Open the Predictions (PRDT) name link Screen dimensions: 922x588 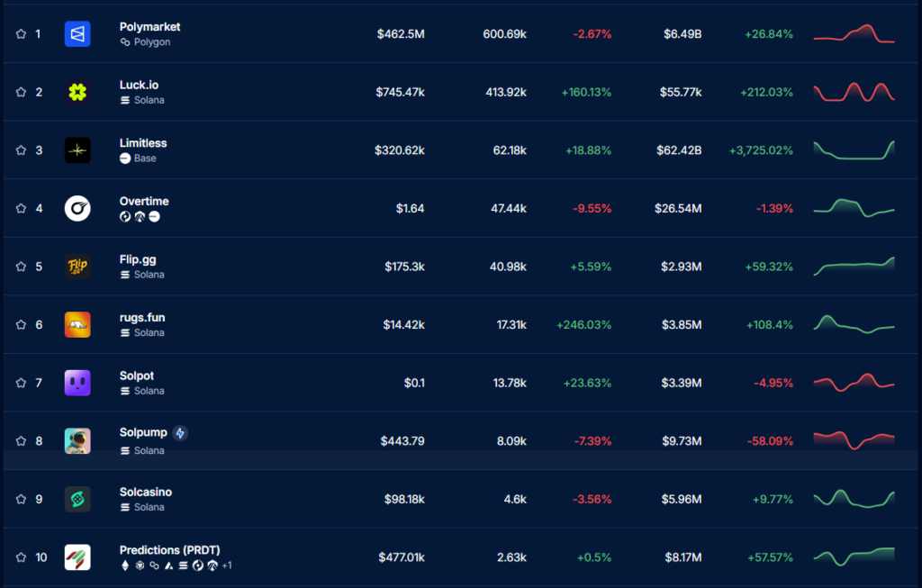pos(170,550)
